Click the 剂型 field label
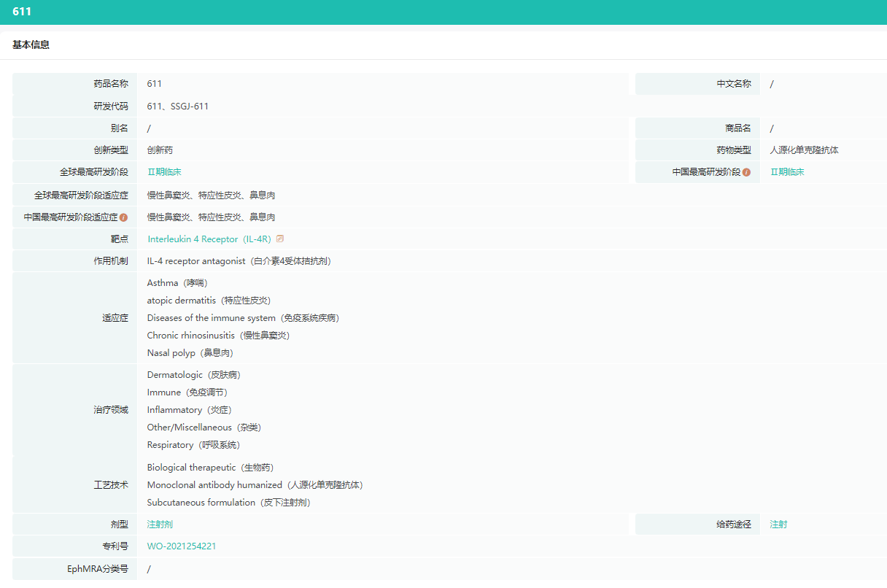Screen dimensions: 887x588 click(120, 525)
